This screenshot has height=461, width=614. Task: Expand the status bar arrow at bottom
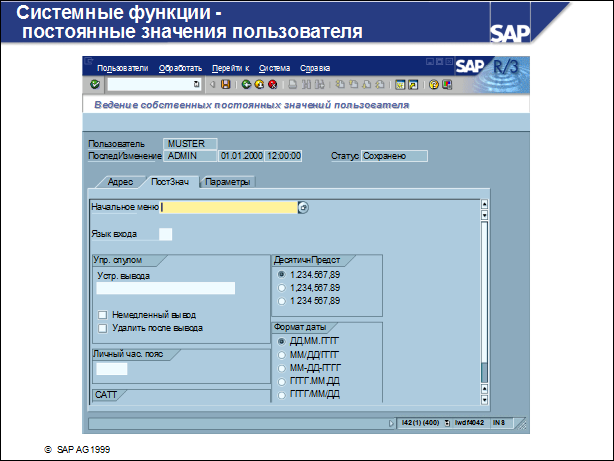tap(391, 423)
